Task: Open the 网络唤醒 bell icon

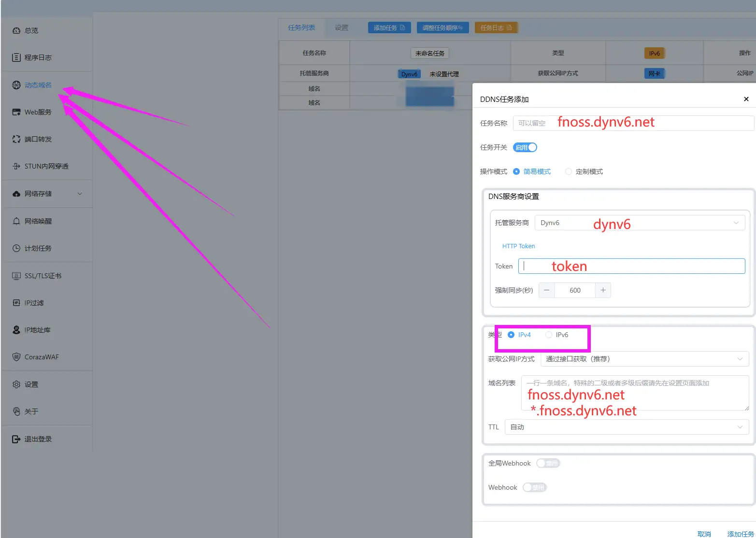Action: 16,221
